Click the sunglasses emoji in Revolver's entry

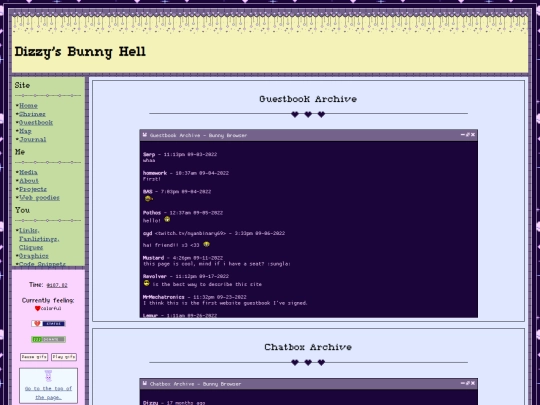tap(147, 283)
